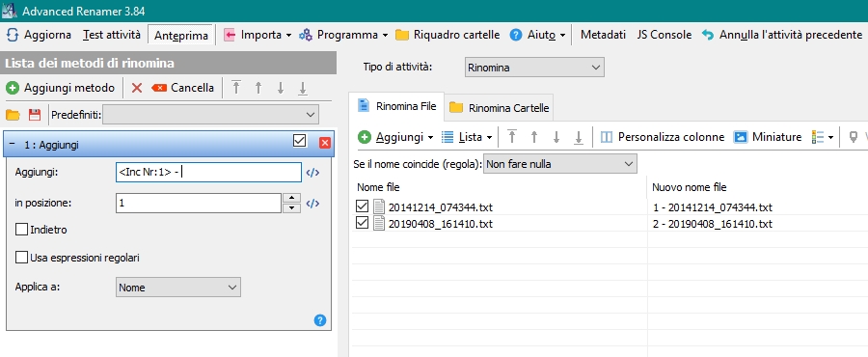Move method up arrow in methods toolbar
Screen dimensions: 868x357
(x=258, y=88)
